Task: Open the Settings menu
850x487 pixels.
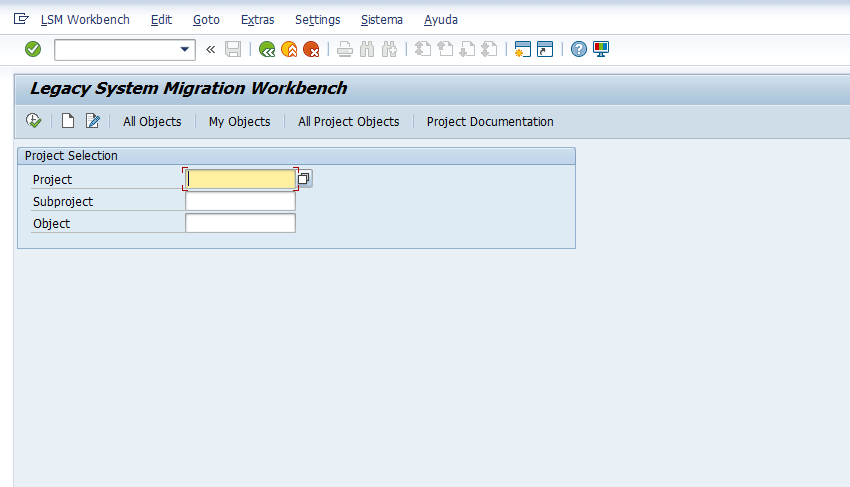Action: point(317,20)
